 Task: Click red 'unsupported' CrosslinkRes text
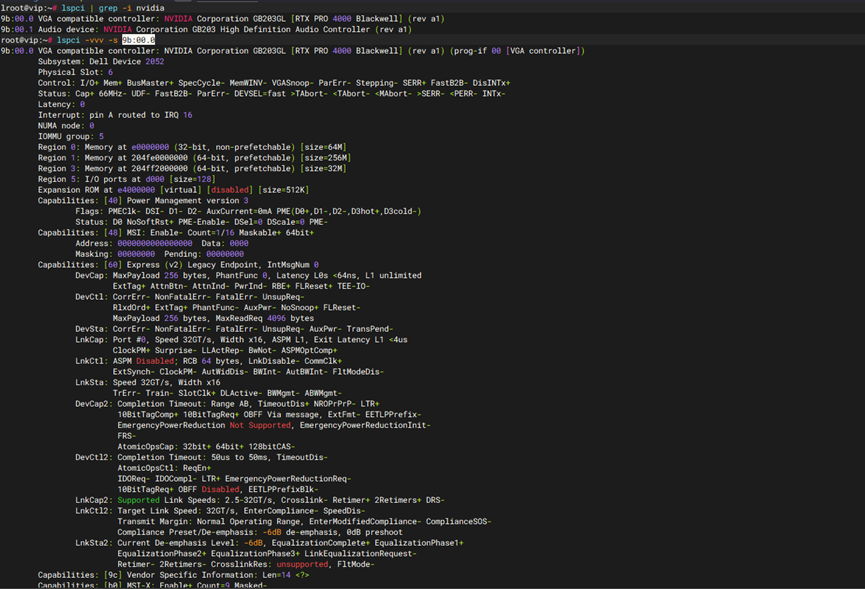coord(302,564)
